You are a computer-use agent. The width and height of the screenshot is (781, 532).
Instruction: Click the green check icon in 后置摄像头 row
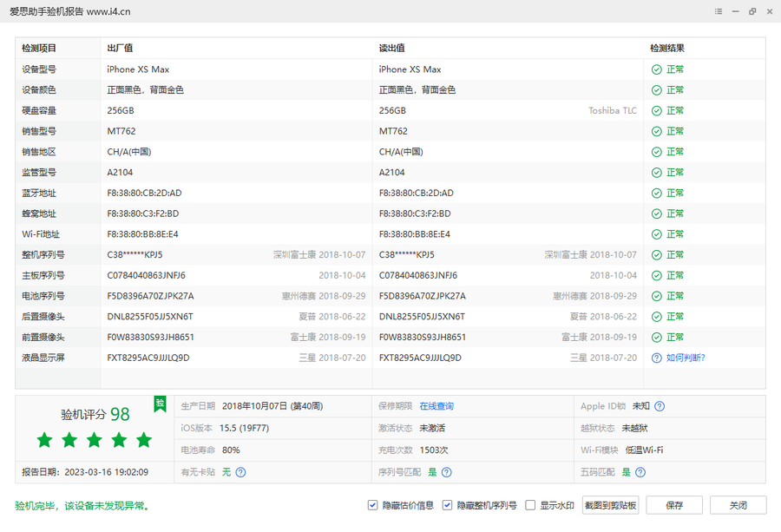click(x=657, y=317)
